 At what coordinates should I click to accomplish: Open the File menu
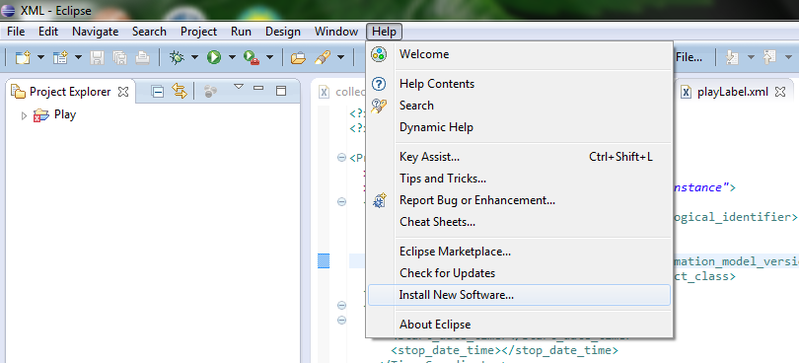pos(16,32)
